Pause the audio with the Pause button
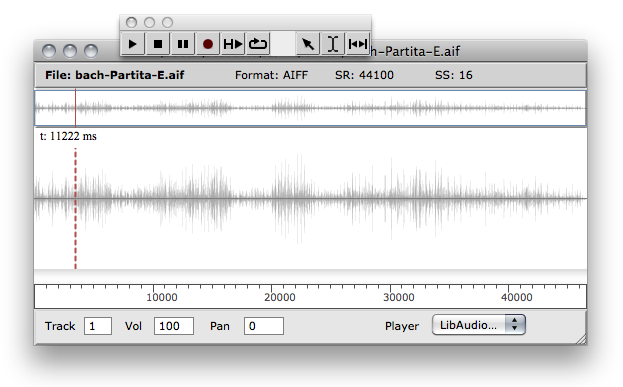Viewport: 623px width, 387px height. 183,44
